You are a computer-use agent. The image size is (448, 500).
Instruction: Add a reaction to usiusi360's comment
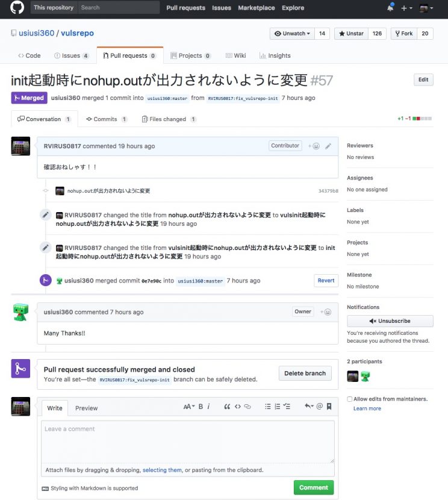pyautogui.click(x=327, y=312)
